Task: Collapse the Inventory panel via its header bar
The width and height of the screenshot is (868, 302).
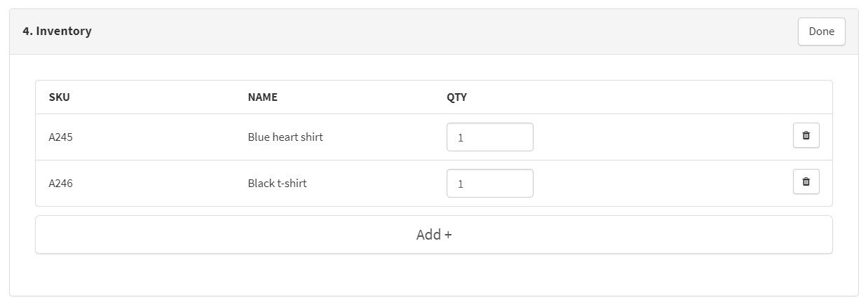Action: click(x=433, y=32)
